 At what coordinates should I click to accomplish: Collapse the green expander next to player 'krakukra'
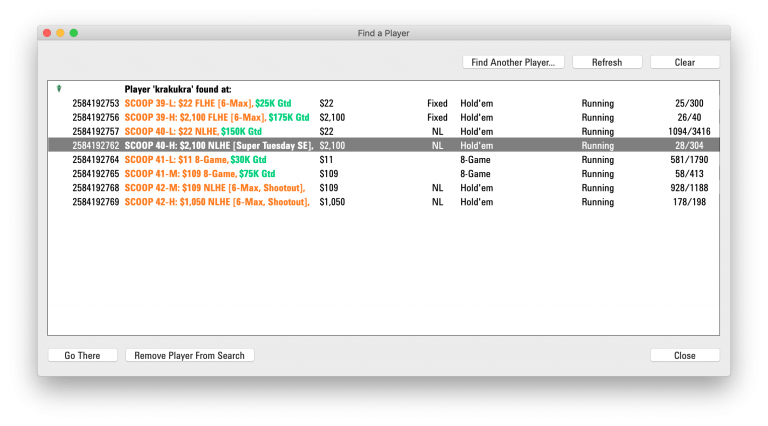[59, 89]
